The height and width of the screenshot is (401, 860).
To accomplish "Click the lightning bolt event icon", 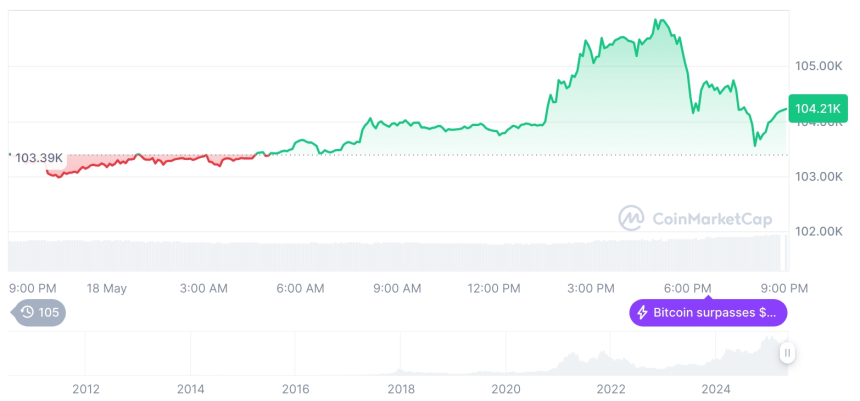I will pos(641,313).
